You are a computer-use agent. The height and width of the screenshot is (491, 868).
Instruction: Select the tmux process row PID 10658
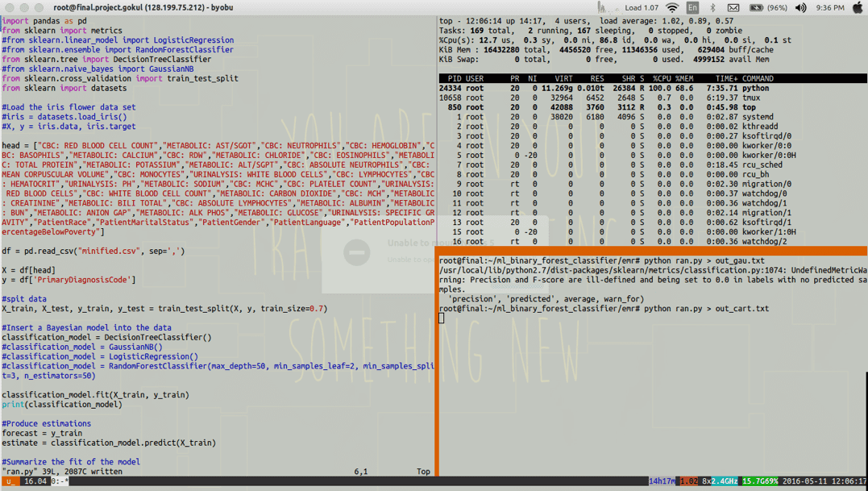(653, 98)
